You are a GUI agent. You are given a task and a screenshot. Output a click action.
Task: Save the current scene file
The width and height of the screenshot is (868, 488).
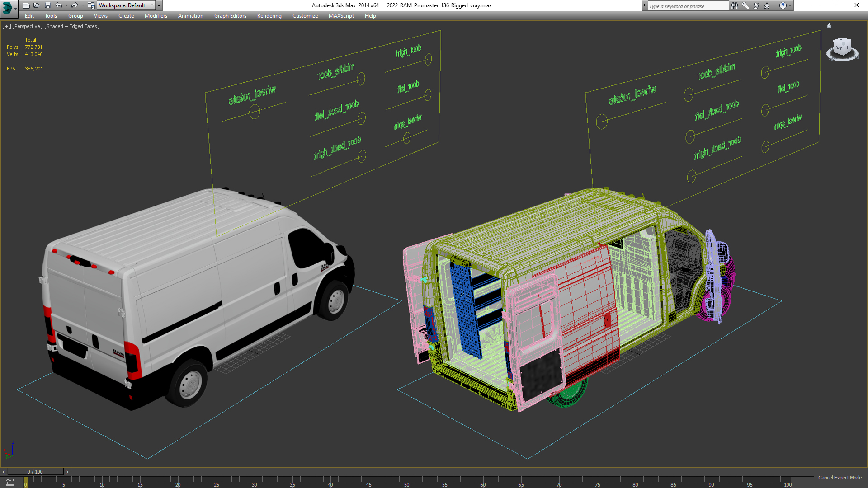tap(48, 5)
